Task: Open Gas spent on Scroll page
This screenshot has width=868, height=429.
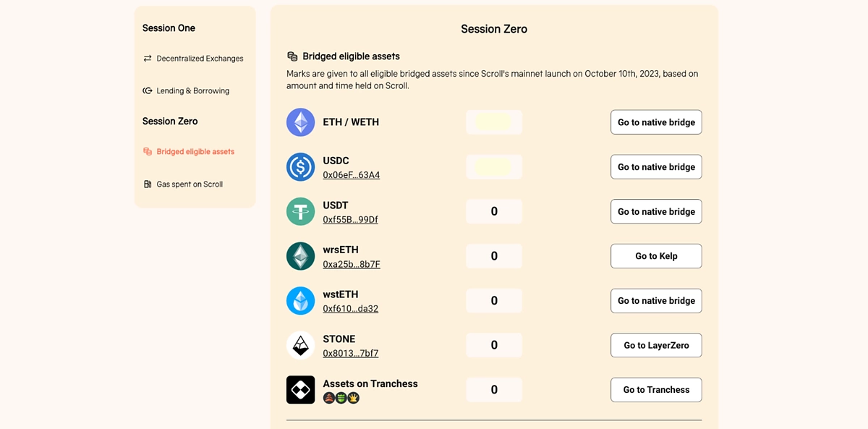Action: tap(190, 184)
